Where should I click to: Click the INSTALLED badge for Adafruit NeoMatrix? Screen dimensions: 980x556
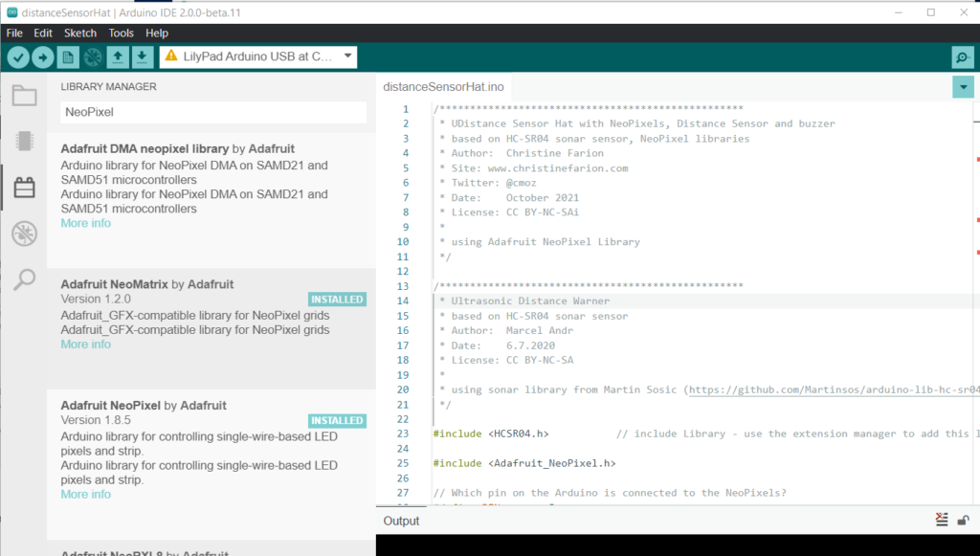click(x=337, y=300)
